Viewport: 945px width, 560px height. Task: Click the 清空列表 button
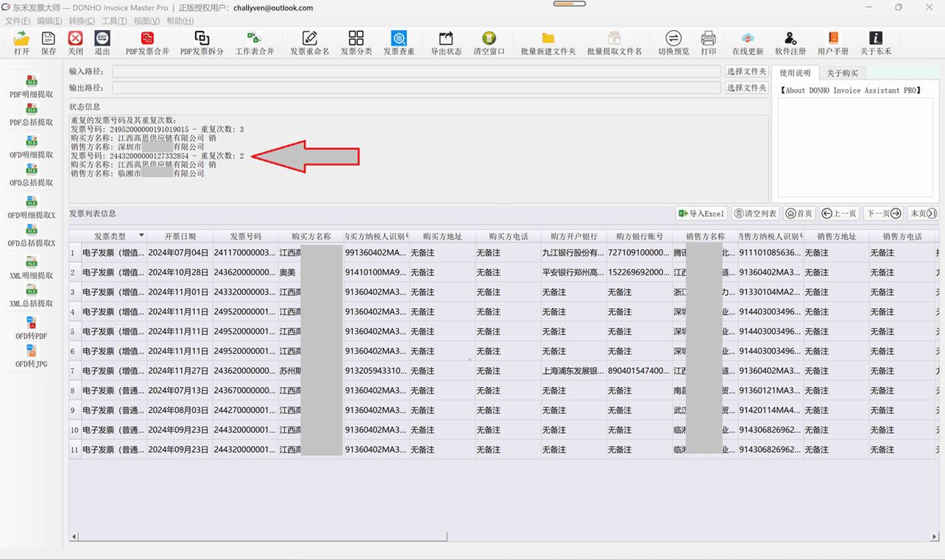click(755, 213)
